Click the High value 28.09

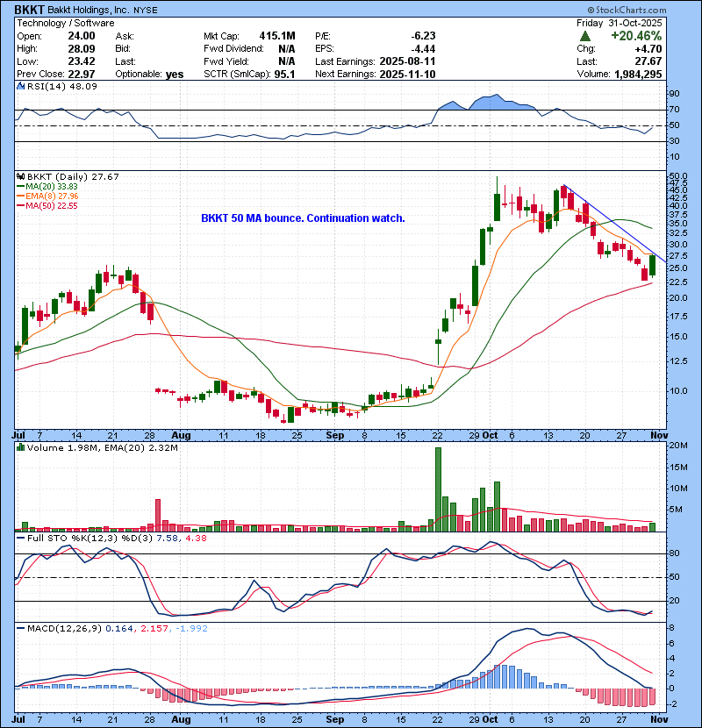pos(82,49)
